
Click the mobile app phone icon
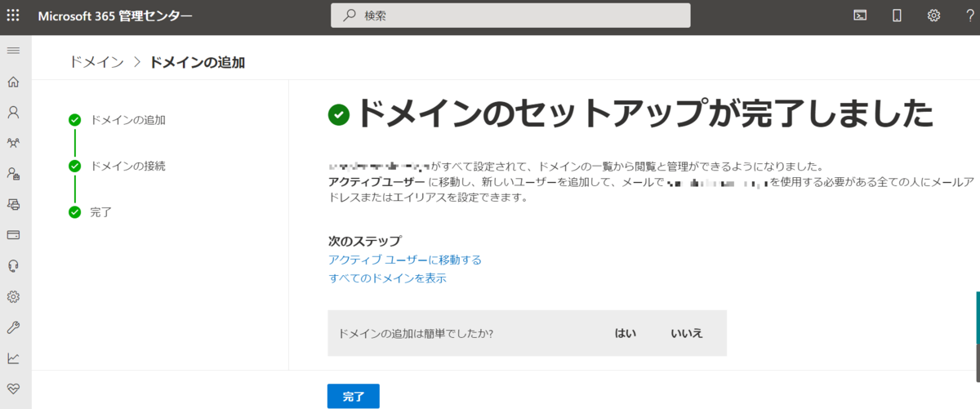897,15
